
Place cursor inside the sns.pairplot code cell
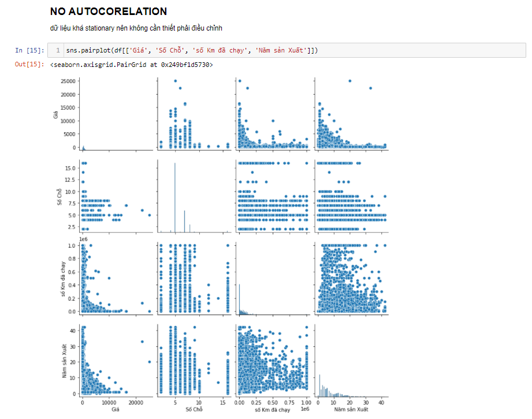[231, 50]
